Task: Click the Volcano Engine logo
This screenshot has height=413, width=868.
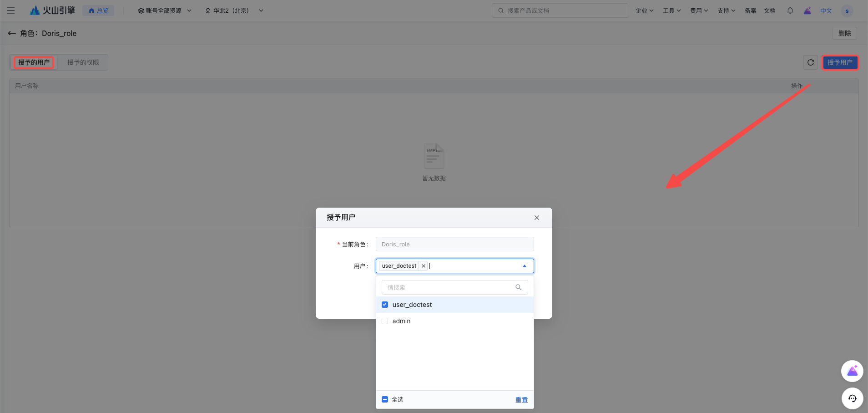Action: [x=52, y=10]
